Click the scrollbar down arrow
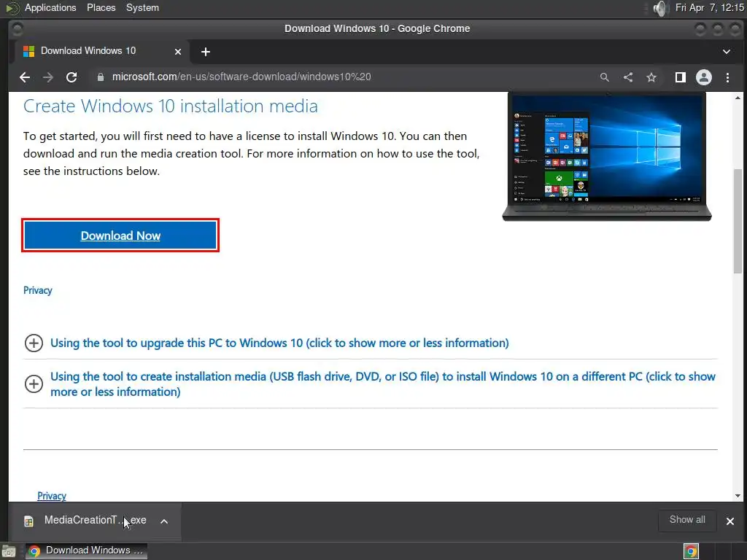This screenshot has height=560, width=747. click(x=738, y=496)
